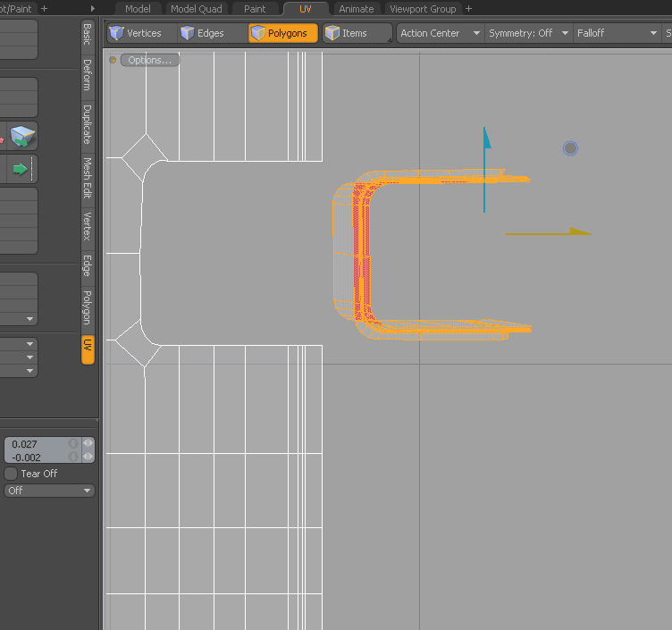Add a new layout tab after Viewport Group
The image size is (672, 630).
[x=468, y=9]
